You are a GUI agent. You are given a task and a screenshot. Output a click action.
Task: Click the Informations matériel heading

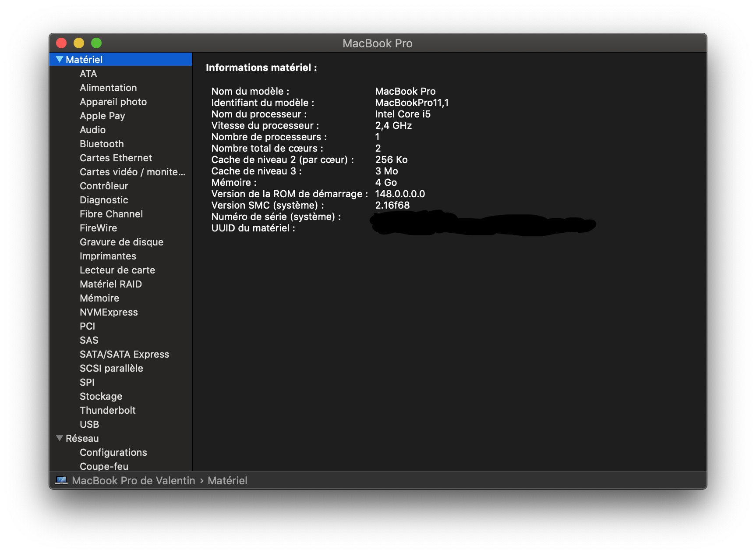point(261,67)
